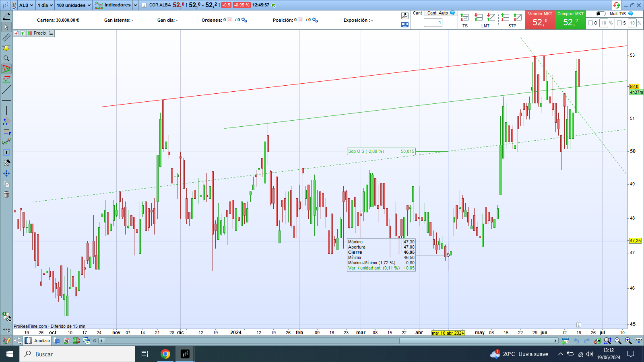Click the TS trailing stop order icon
This screenshot has height=362, width=644.
464,18
